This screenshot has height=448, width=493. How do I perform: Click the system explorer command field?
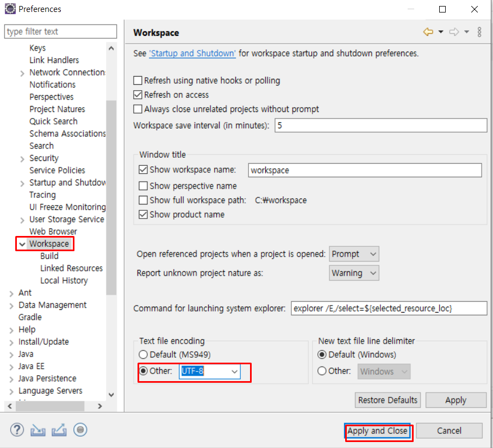point(389,308)
